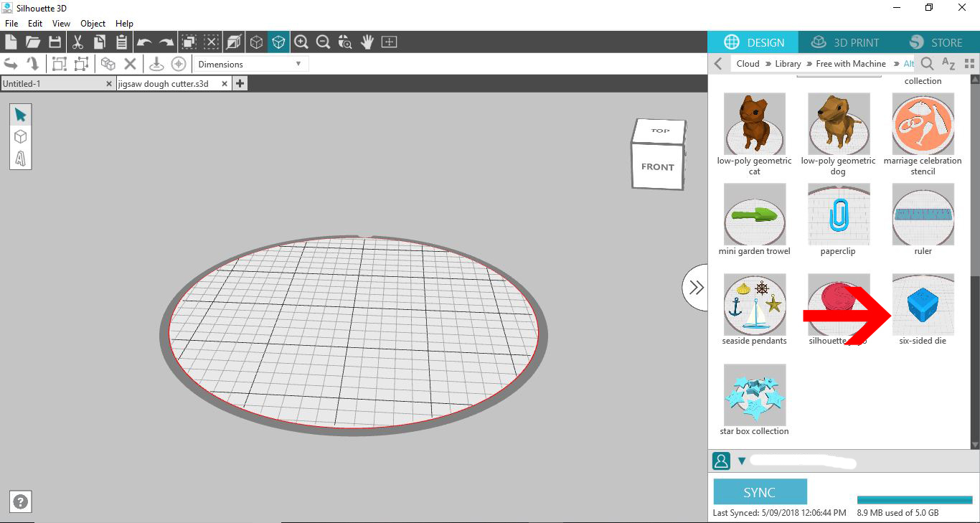The height and width of the screenshot is (523, 980).
Task: Sort the library with the AZ icon
Action: 948,64
